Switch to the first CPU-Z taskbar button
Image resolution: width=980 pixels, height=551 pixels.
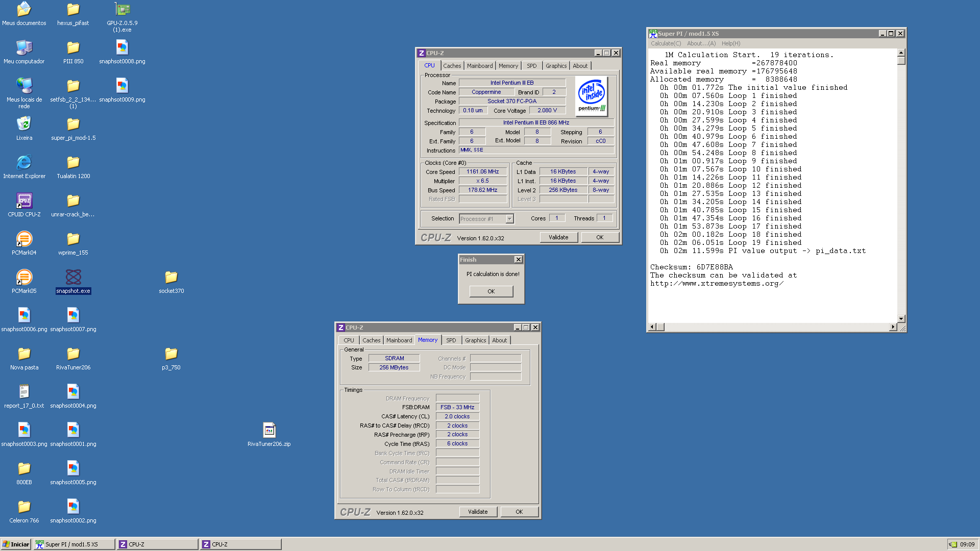pyautogui.click(x=158, y=544)
